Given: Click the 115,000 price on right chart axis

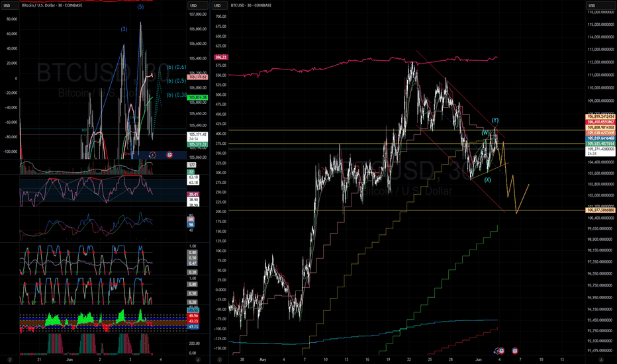Looking at the screenshot, I should 601,24.
